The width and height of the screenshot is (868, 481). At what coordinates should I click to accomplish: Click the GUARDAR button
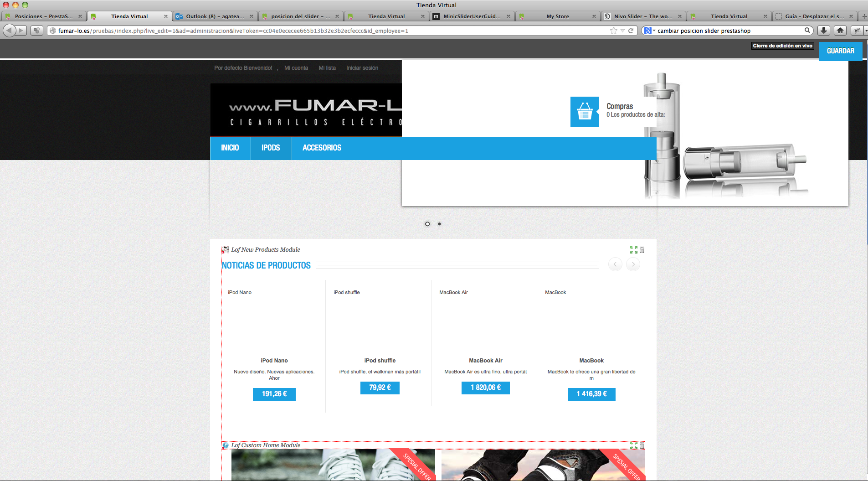click(841, 51)
